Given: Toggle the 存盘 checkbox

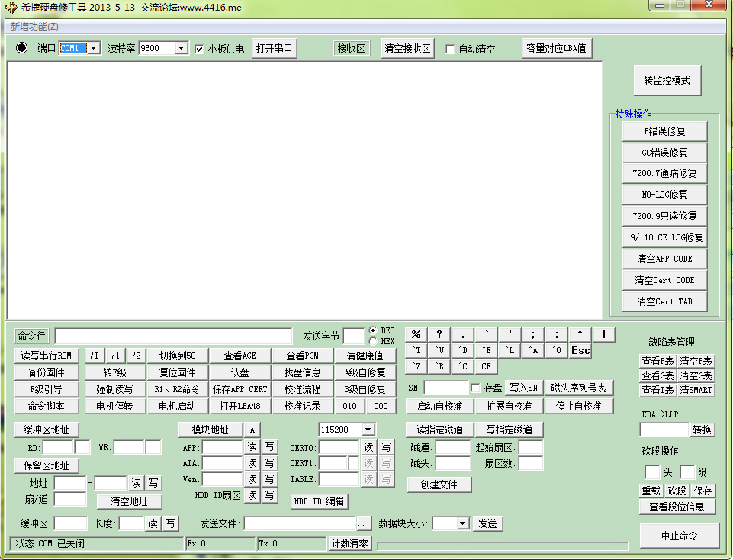Looking at the screenshot, I should pyautogui.click(x=475, y=388).
